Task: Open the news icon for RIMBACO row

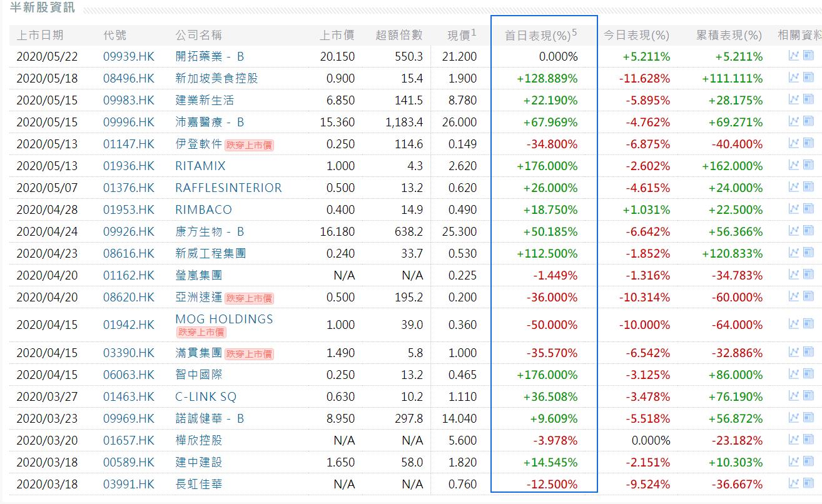Action: [808, 209]
